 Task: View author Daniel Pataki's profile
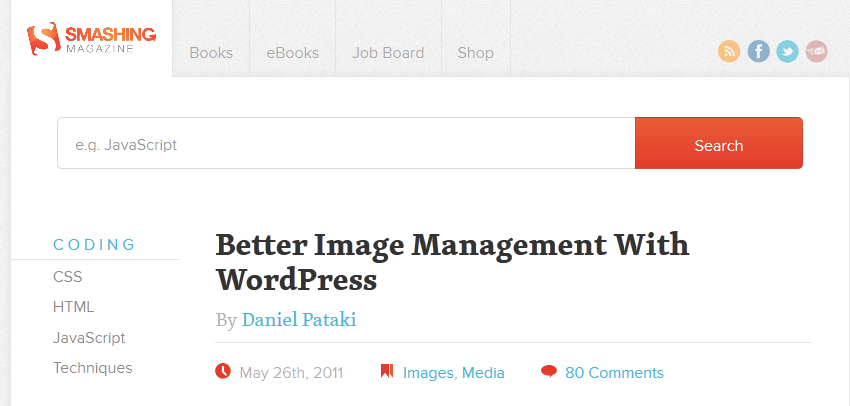pos(299,319)
